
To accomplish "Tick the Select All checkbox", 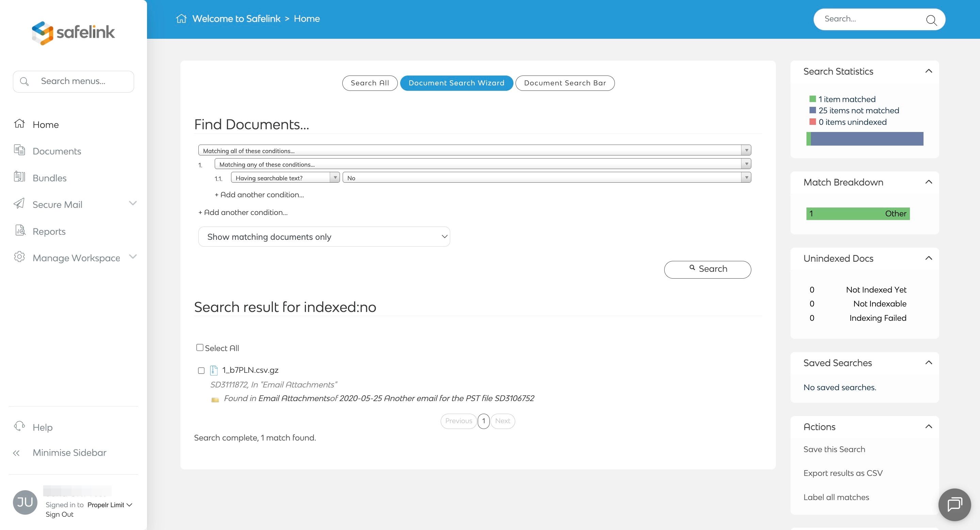I will pyautogui.click(x=200, y=348).
